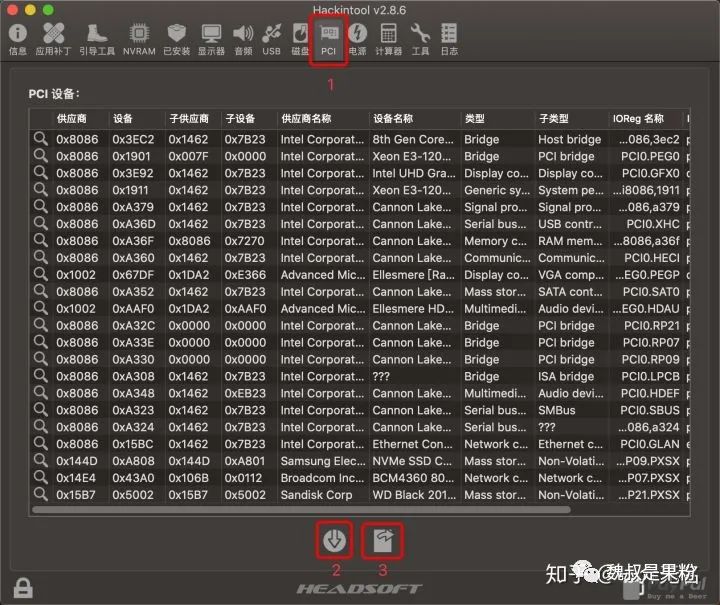Click the export PCI list button

[x=383, y=540]
